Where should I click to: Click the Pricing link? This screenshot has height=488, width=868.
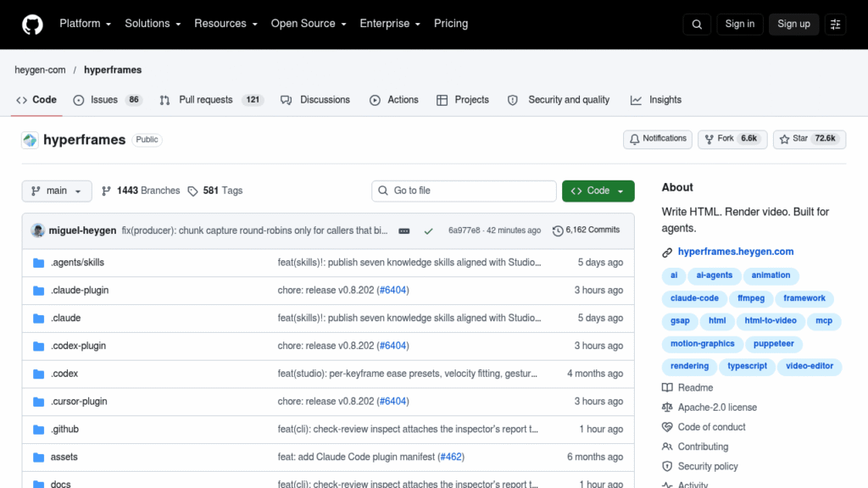click(451, 24)
